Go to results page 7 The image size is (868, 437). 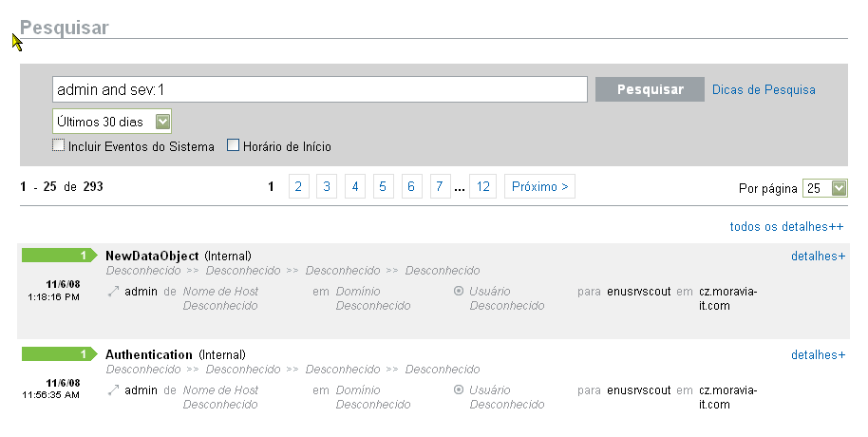click(x=440, y=186)
